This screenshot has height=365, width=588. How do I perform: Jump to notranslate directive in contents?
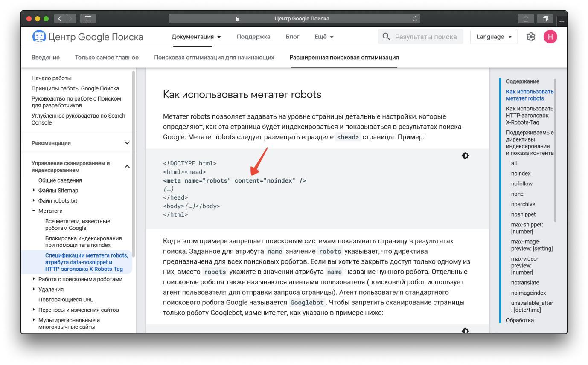(x=525, y=283)
